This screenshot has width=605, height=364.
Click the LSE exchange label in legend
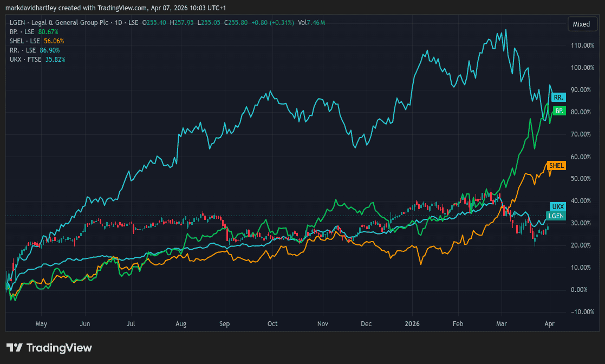(x=133, y=23)
